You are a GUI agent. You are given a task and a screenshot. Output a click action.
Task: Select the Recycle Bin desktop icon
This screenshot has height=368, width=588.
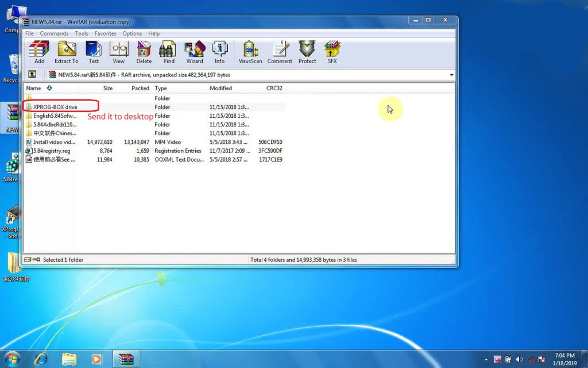point(11,68)
